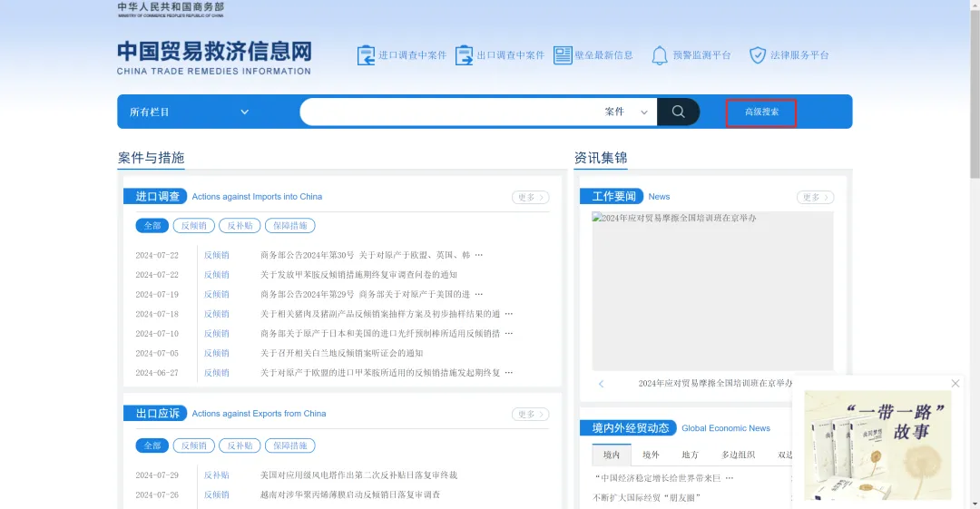Open the 案件 search type dropdown
The height and width of the screenshot is (509, 980).
[x=627, y=112]
